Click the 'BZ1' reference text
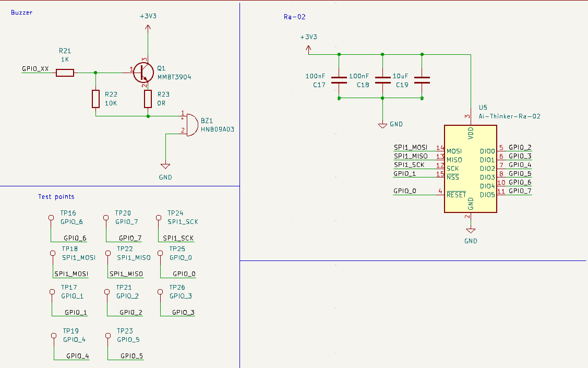Viewport: 588px width, 368px height. click(207, 121)
